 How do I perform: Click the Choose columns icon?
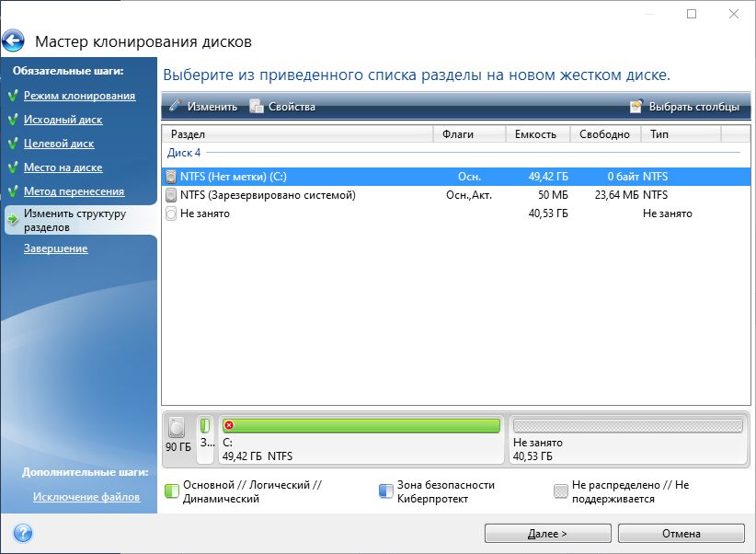click(x=636, y=106)
